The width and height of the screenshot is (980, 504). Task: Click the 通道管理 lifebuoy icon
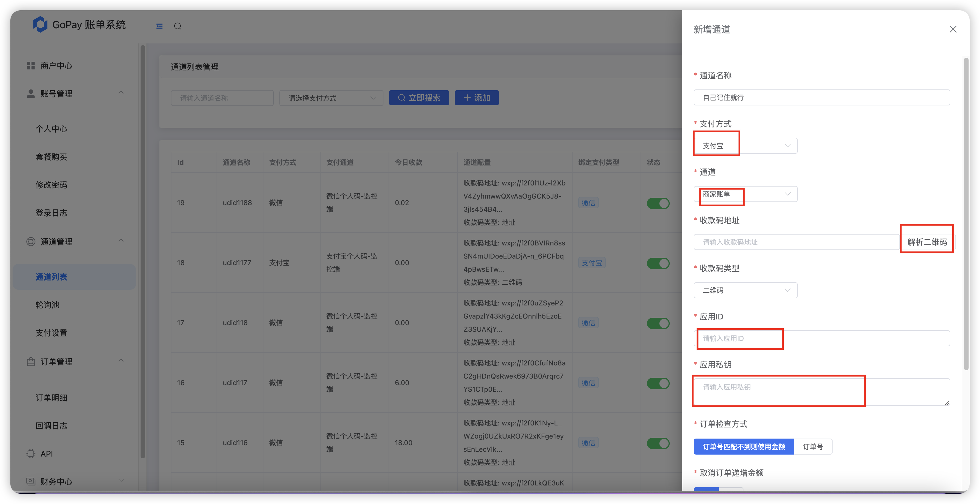click(31, 241)
